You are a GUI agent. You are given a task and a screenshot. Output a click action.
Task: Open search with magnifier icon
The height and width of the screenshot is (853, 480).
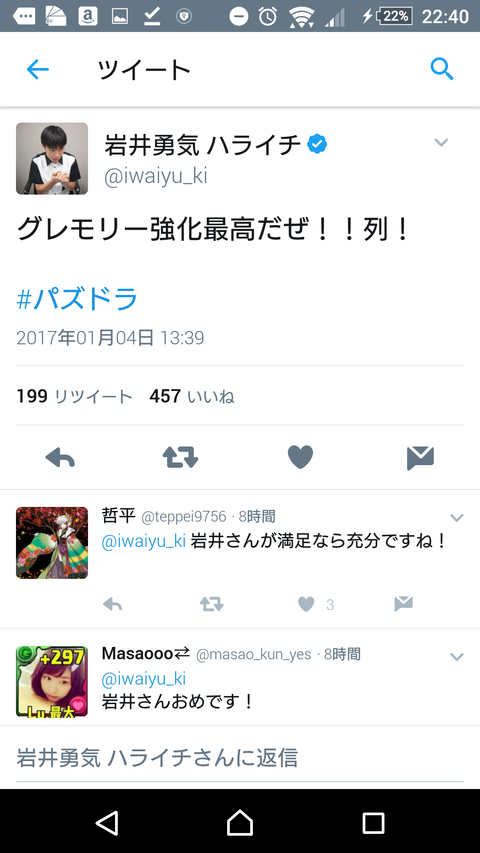pyautogui.click(x=442, y=69)
